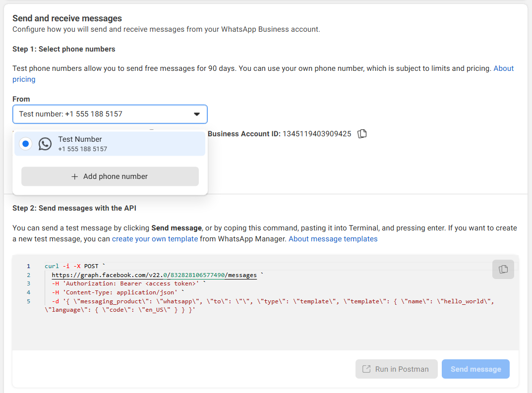Image resolution: width=532 pixels, height=393 pixels.
Task: Copy the curl command using the code copy icon
Action: point(503,269)
